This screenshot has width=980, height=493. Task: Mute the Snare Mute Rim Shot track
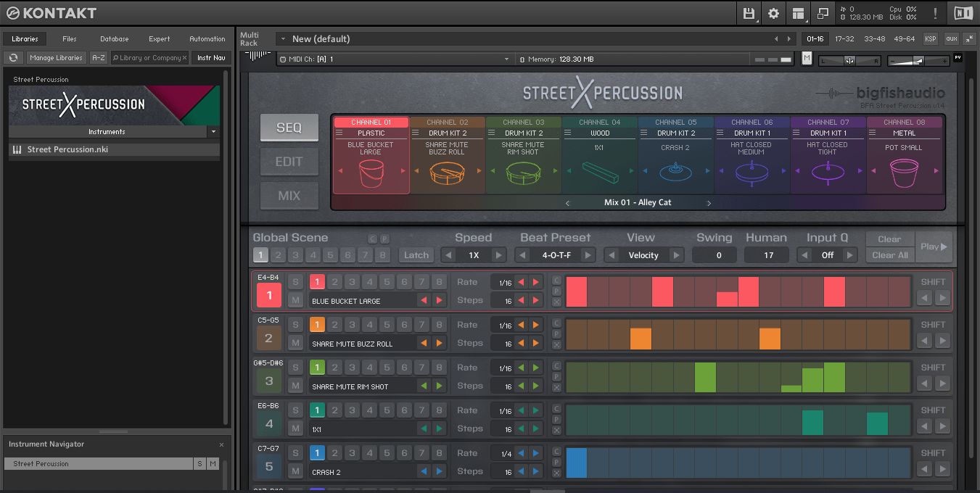pyautogui.click(x=295, y=386)
